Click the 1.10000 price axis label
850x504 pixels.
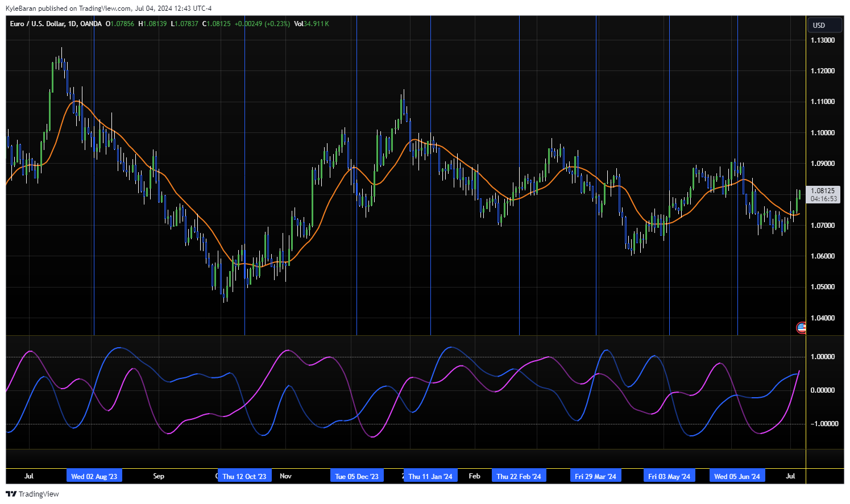(823, 133)
